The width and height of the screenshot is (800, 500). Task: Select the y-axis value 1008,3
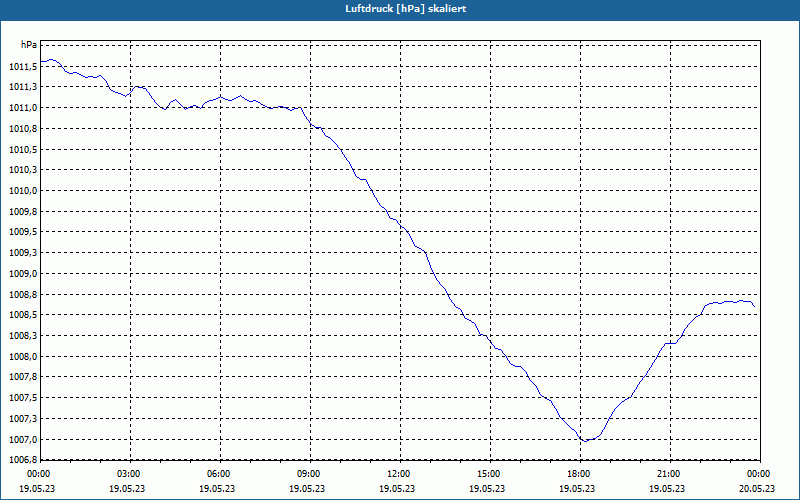[23, 336]
